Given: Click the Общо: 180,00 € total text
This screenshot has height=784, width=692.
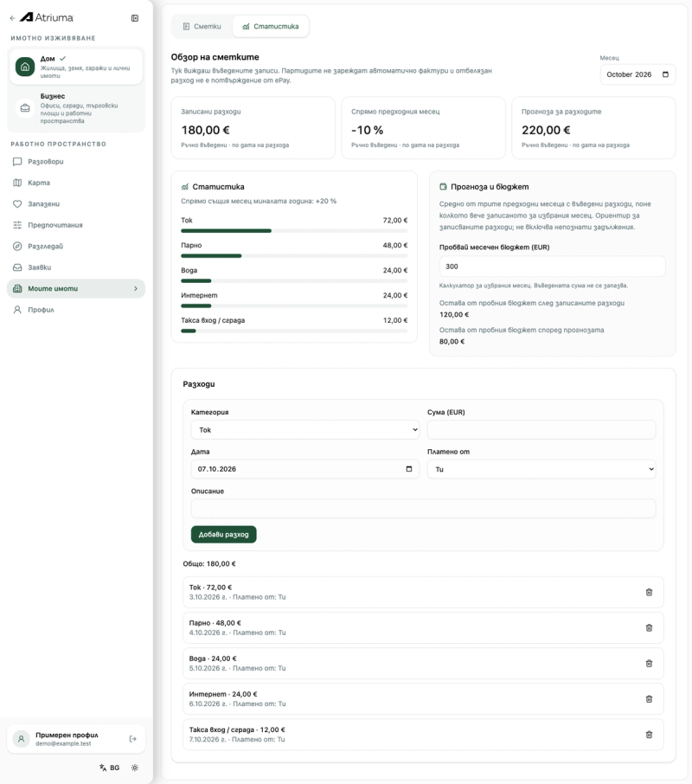Looking at the screenshot, I should coord(209,563).
